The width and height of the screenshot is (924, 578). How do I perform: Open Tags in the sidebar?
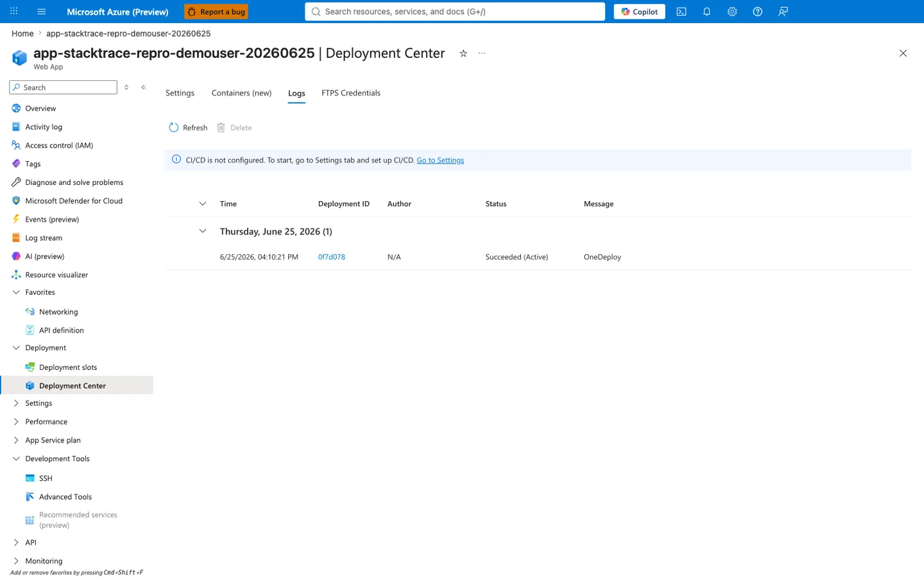33,164
